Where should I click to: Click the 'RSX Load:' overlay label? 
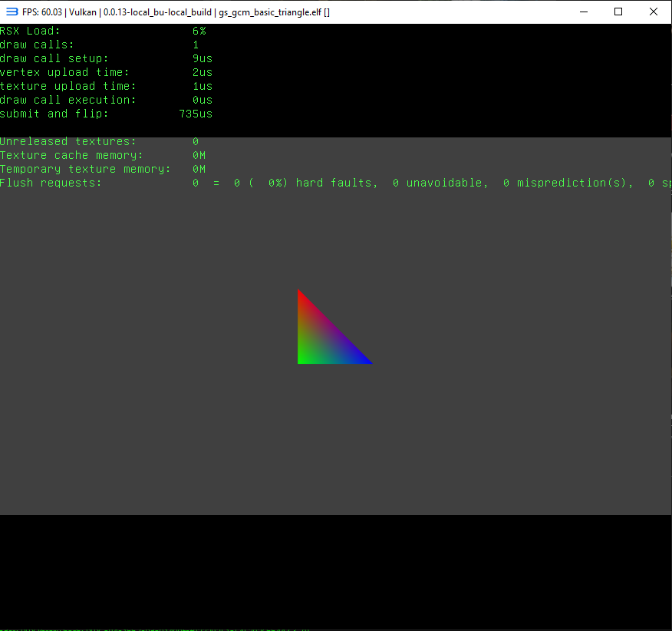pos(30,31)
